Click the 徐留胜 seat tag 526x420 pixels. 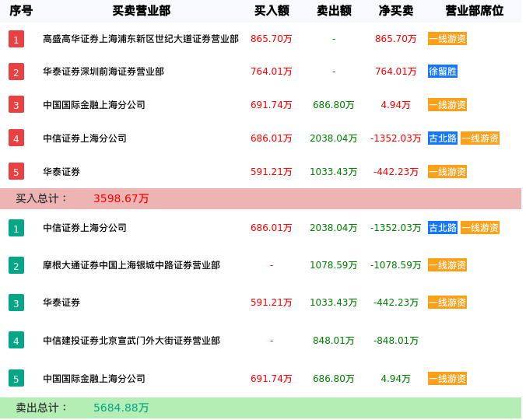pyautogui.click(x=443, y=72)
